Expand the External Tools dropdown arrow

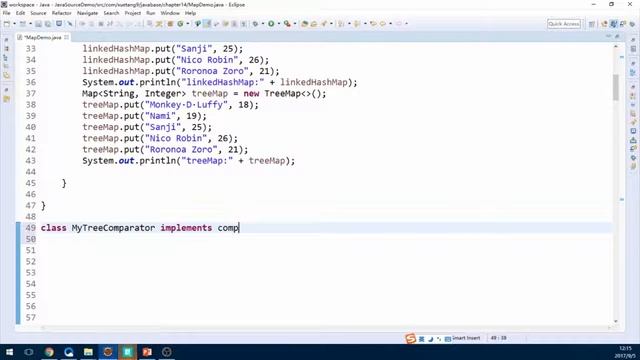point(295,24)
